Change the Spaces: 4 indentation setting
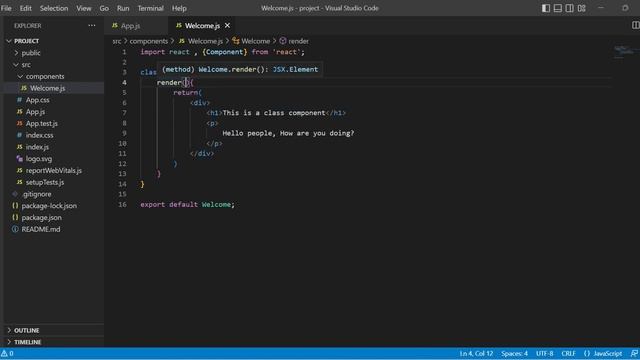Screen dimensions: 640x360 point(514,353)
